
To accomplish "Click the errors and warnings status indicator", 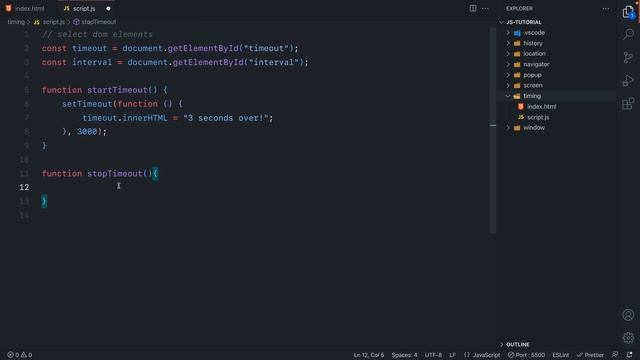I will coord(20,355).
